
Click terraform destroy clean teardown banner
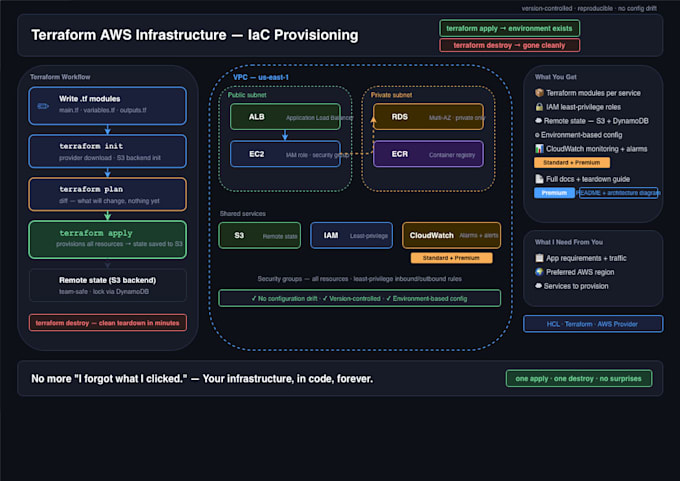pyautogui.click(x=108, y=323)
